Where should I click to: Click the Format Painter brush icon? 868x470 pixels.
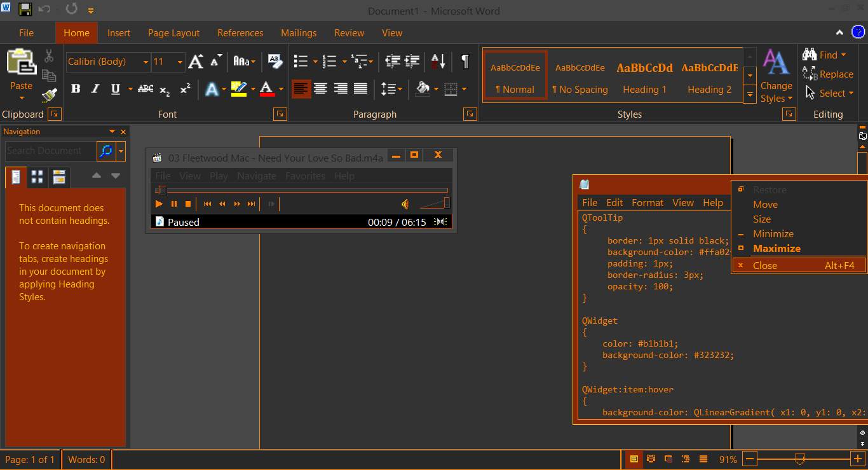[49, 95]
